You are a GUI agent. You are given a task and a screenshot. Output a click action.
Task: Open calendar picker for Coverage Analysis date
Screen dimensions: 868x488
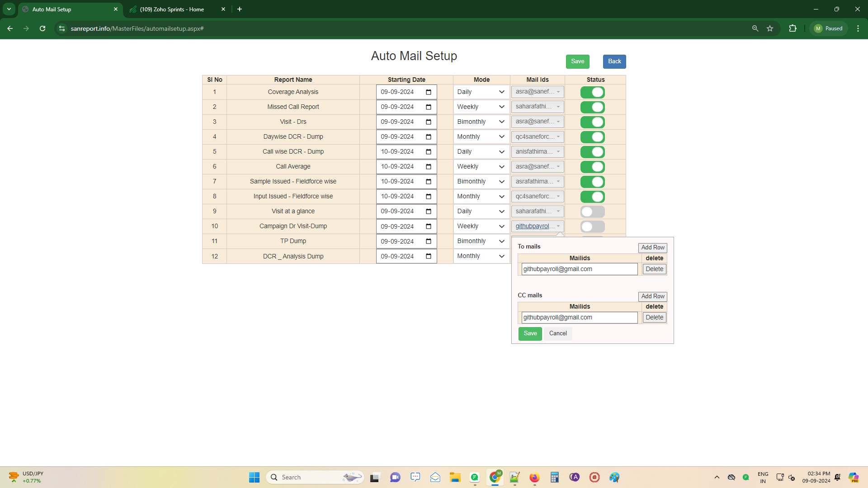tap(429, 92)
